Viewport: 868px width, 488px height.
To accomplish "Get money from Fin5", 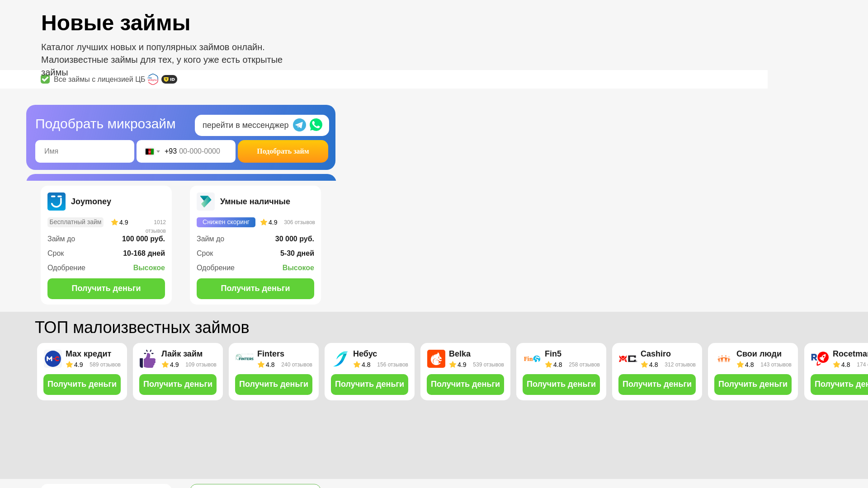I will click(x=561, y=385).
